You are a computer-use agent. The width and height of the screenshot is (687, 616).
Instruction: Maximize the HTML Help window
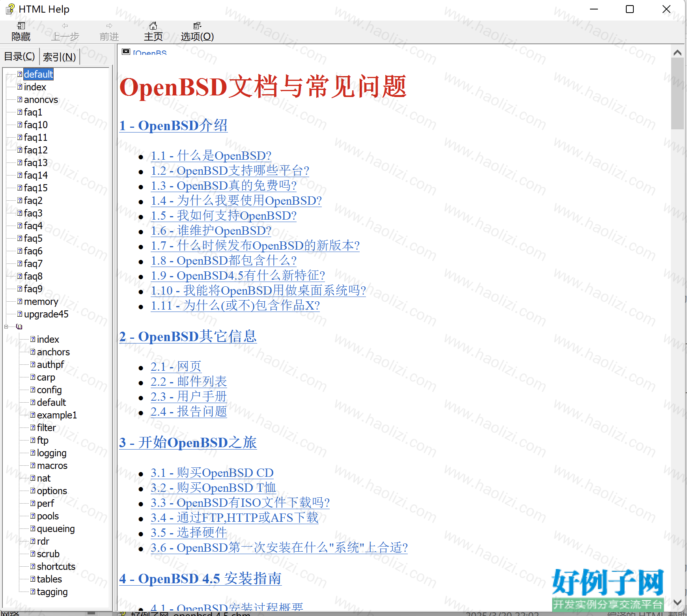[x=630, y=9]
